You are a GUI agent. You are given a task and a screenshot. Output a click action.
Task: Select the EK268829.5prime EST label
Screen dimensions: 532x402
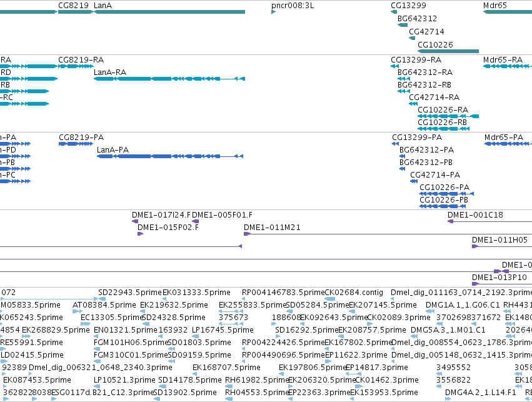click(56, 330)
